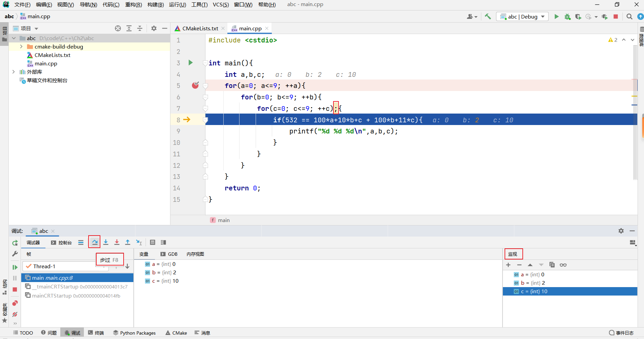The width and height of the screenshot is (644, 339).
Task: Go to next highlighted error arrow
Action: pyautogui.click(x=633, y=40)
